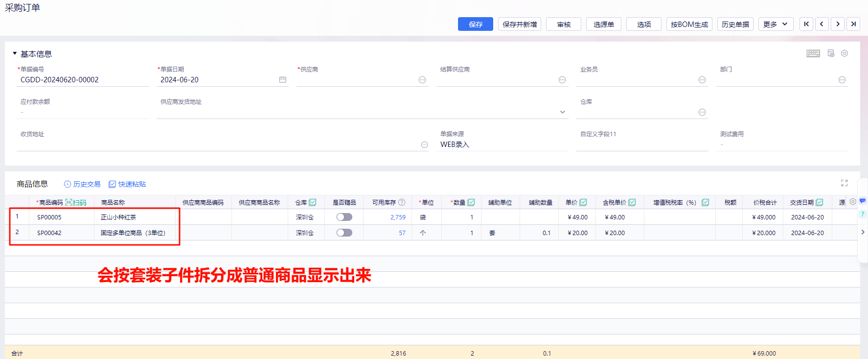Viewport: 868px width, 359px height.
Task: Open the 供应商 lookup ellipsis icon
Action: pos(422,80)
